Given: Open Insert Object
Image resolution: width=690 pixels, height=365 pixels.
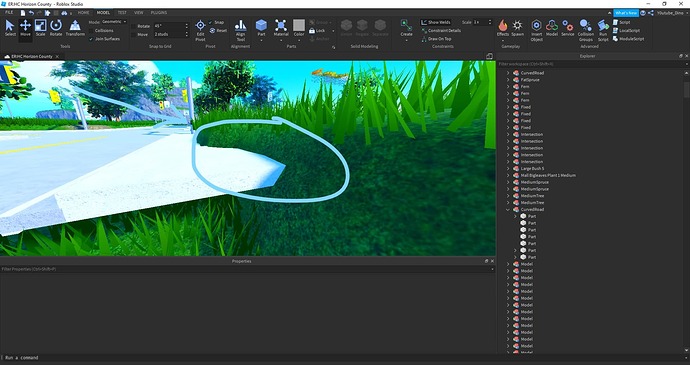Looking at the screenshot, I should click(536, 30).
